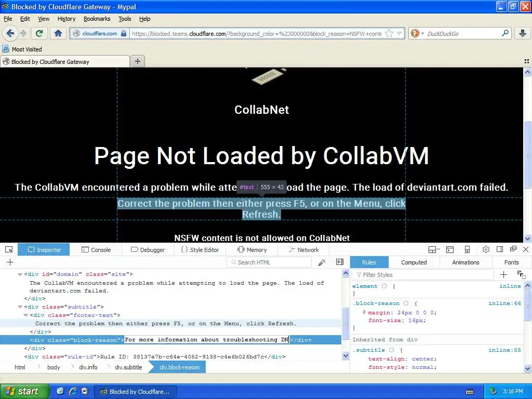Screen dimensions: 532x399
Task: Collapse the div id domain node
Action: click(20, 274)
